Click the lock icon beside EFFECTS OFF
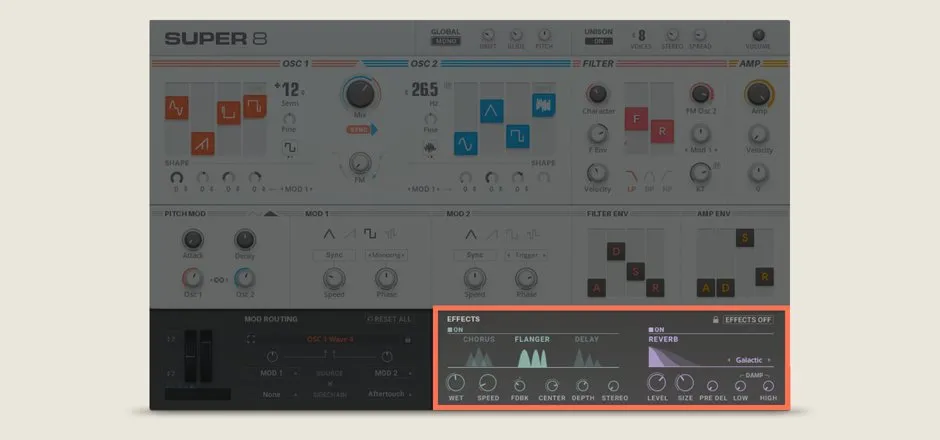The height and width of the screenshot is (440, 940). [715, 320]
